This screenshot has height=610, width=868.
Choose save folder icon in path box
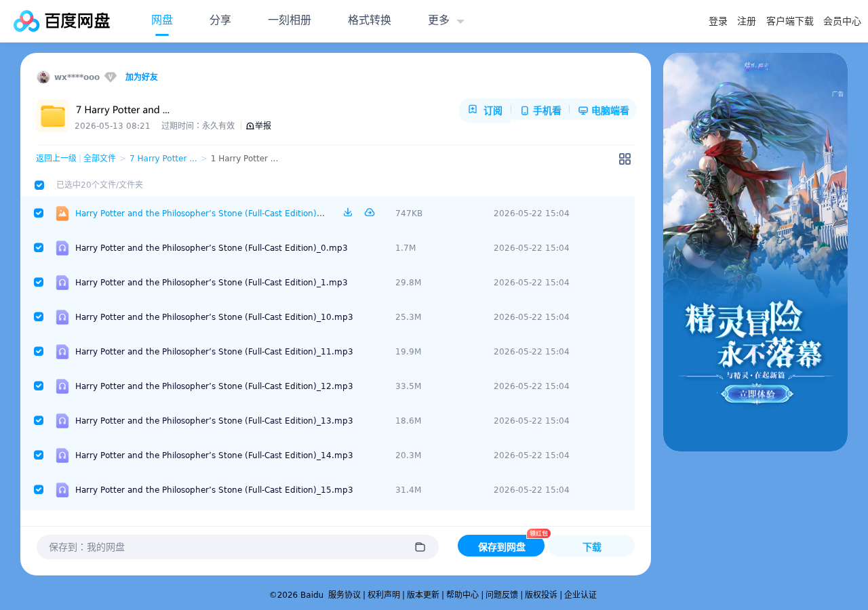pyautogui.click(x=420, y=547)
